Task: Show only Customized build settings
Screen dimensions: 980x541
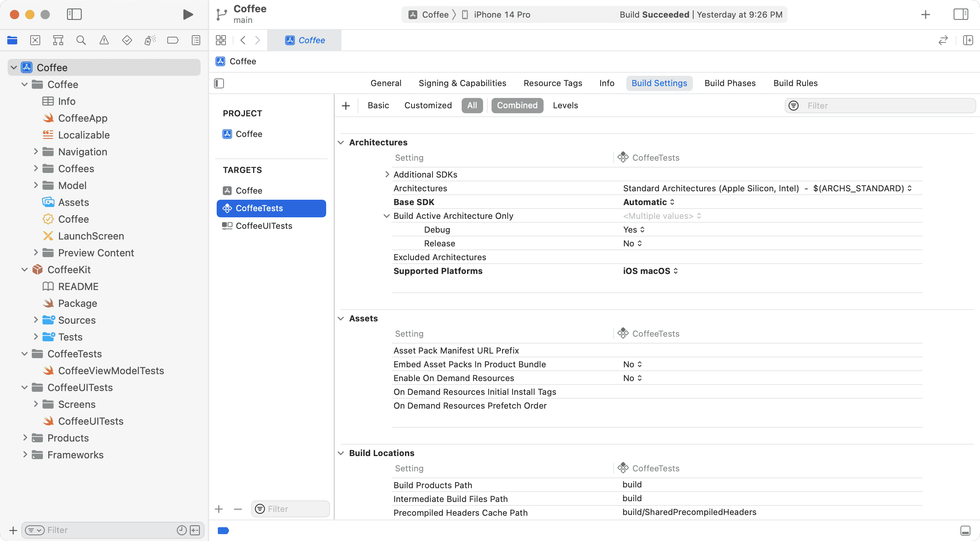Action: pyautogui.click(x=428, y=106)
